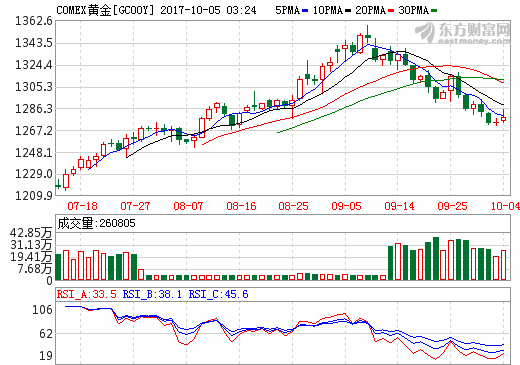The width and height of the screenshot is (520, 365).
Task: Click the RSI_B:38.1 indicator label
Action: click(152, 294)
